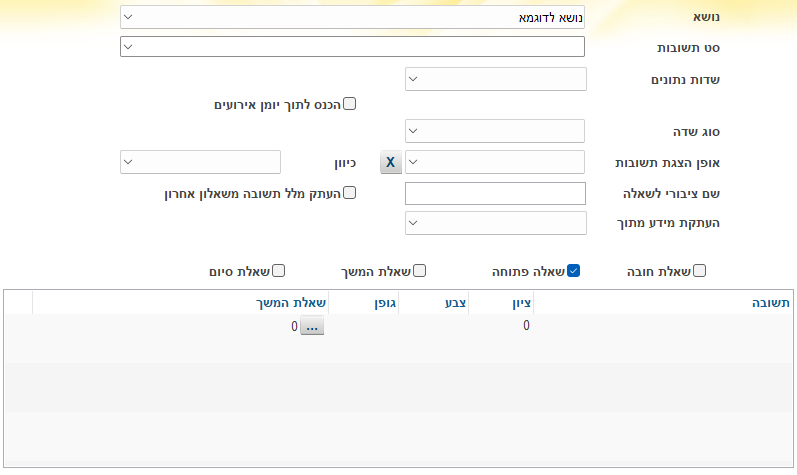Expand the העתקת מידע מתוך dropdown
The height and width of the screenshot is (475, 797).
496,222
